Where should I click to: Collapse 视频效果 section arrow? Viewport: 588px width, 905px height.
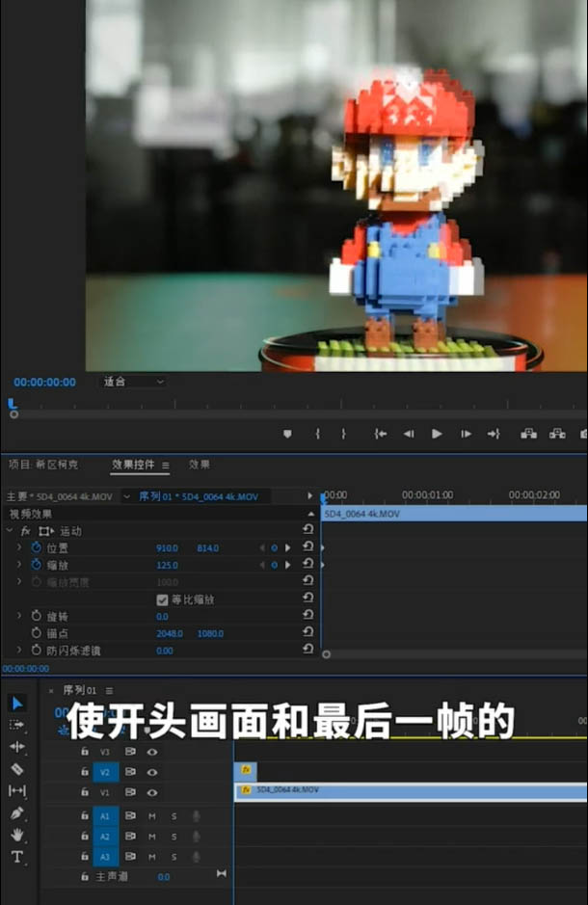click(311, 514)
